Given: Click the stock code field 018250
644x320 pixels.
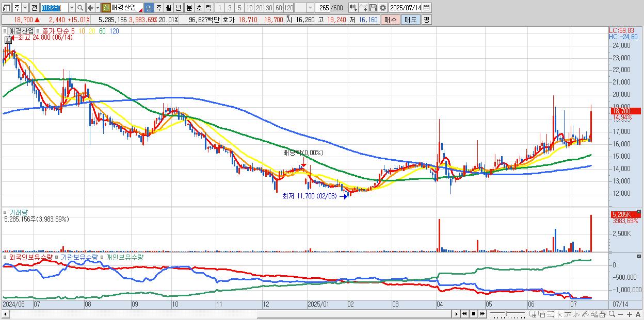Looking at the screenshot, I should click(54, 8).
